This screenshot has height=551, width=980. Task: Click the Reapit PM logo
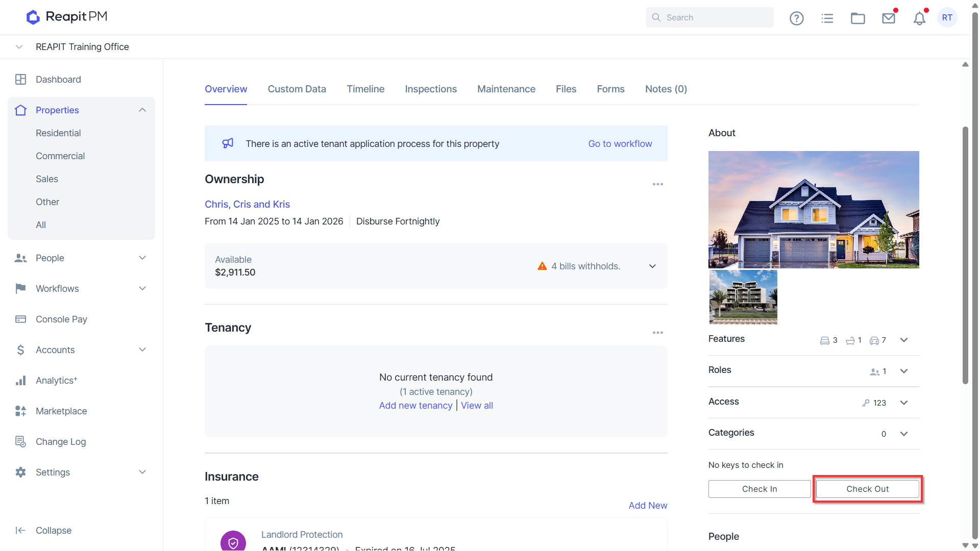click(67, 17)
